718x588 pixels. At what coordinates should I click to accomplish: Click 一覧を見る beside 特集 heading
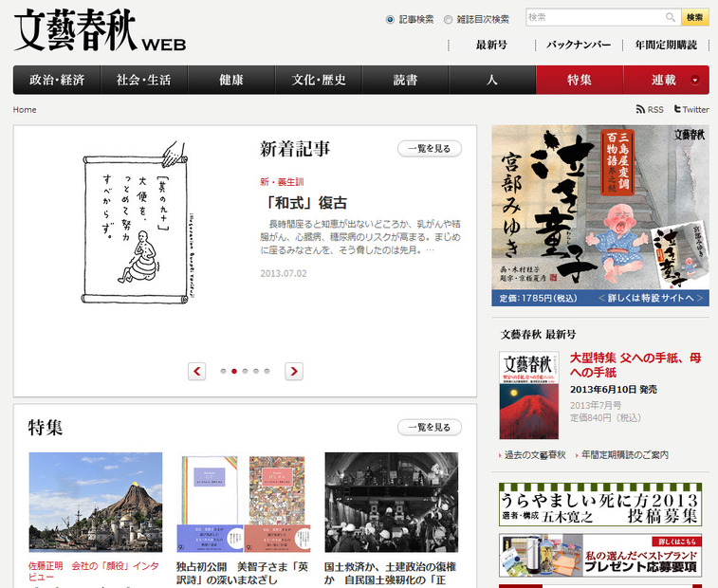(x=430, y=428)
